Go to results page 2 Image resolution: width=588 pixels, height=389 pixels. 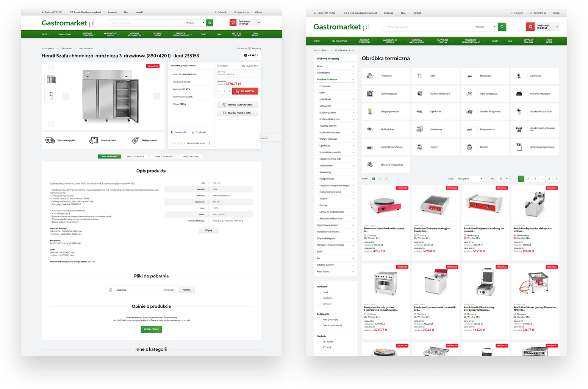(528, 179)
